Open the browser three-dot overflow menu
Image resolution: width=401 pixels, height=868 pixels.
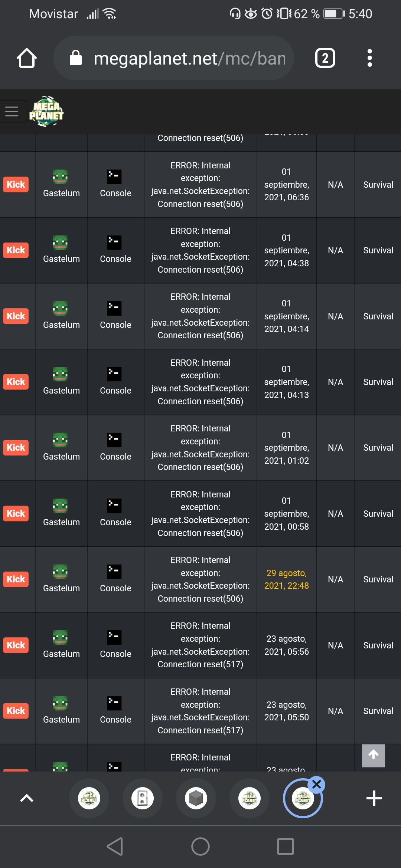coord(369,58)
